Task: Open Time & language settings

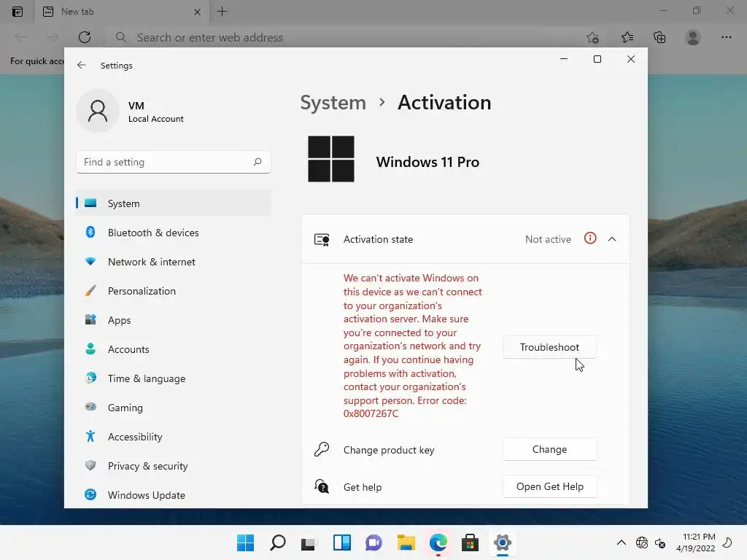Action: [174, 378]
